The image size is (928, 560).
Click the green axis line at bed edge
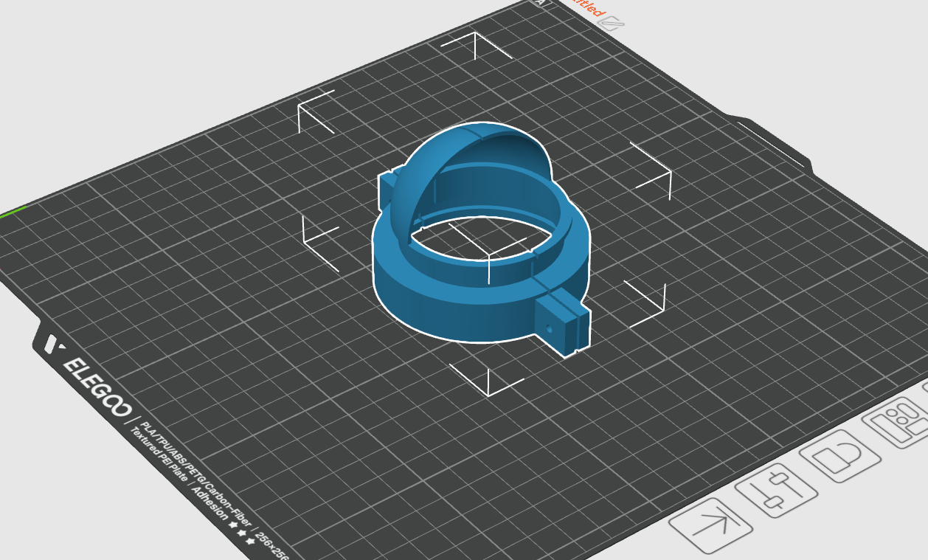pos(13,212)
